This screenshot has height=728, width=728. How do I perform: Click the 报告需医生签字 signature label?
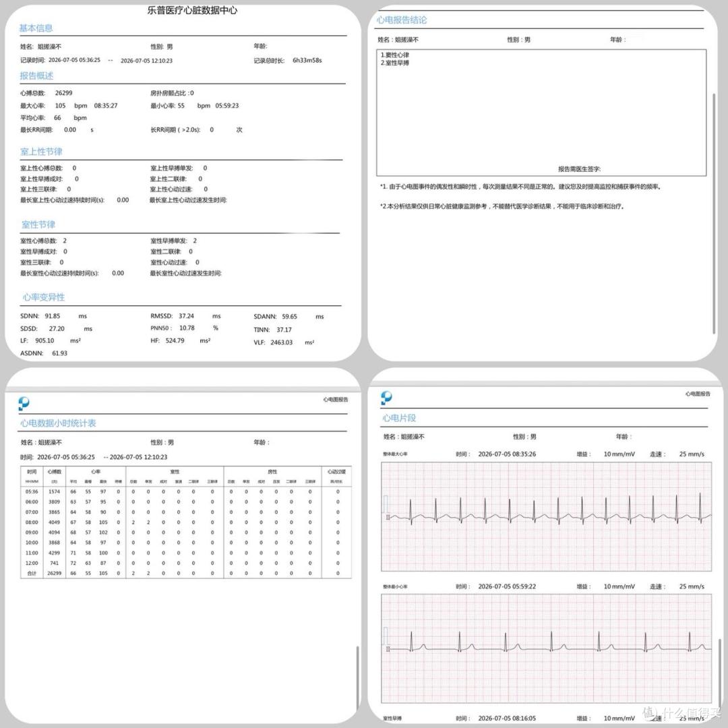tap(579, 169)
